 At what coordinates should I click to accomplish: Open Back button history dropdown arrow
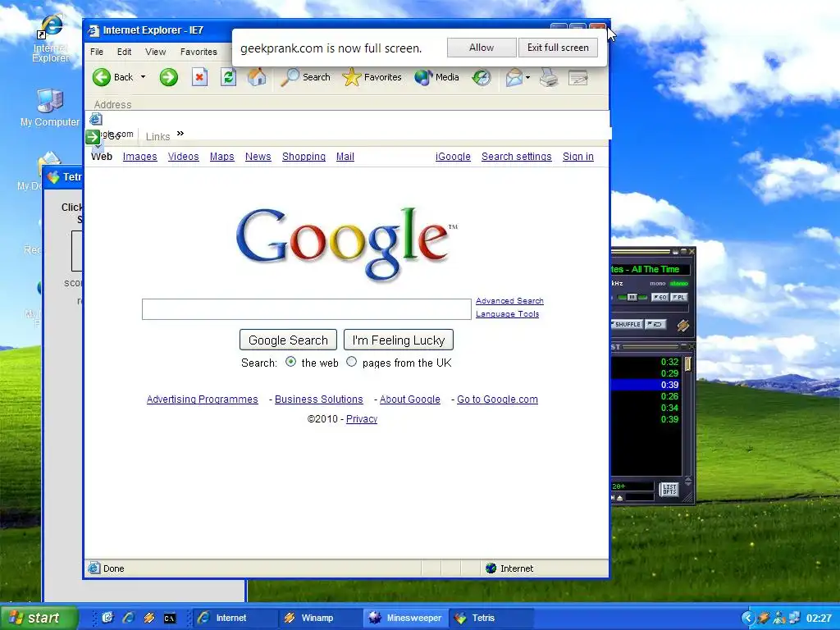click(x=143, y=77)
